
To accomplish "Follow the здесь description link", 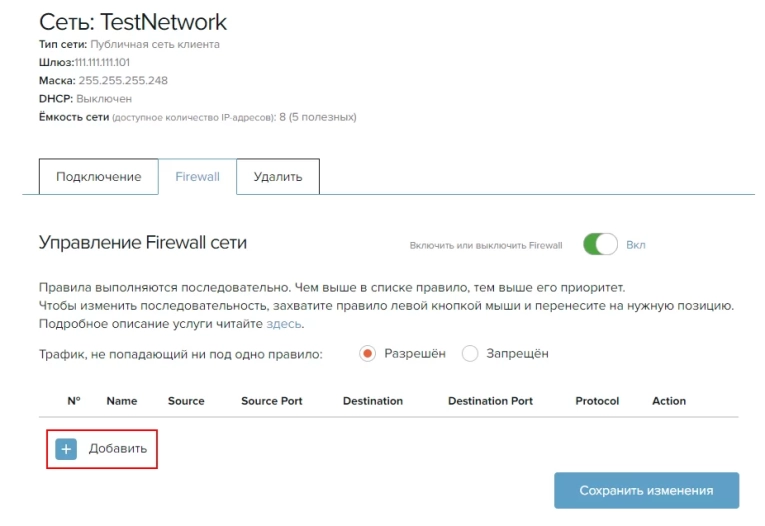I will click(x=284, y=324).
